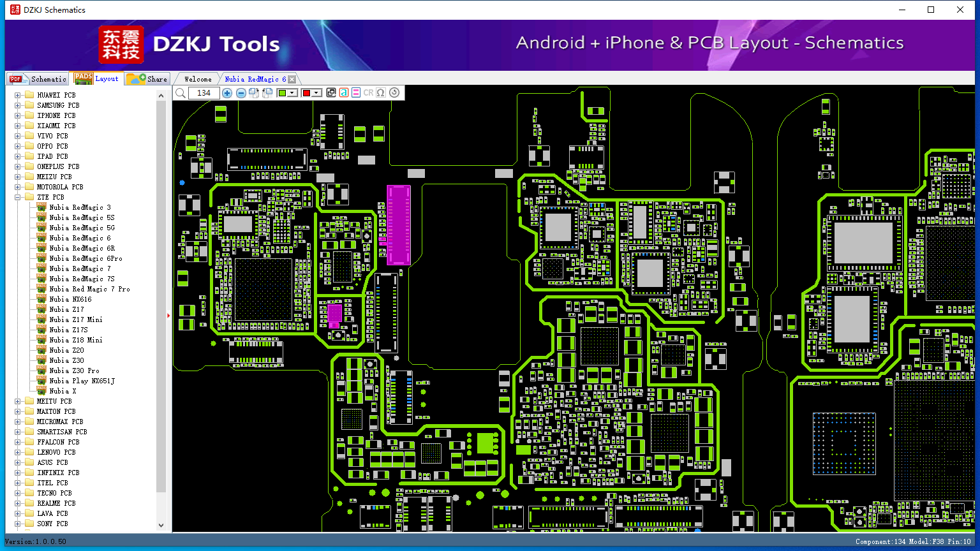Open the red color picker swatch

pyautogui.click(x=311, y=93)
